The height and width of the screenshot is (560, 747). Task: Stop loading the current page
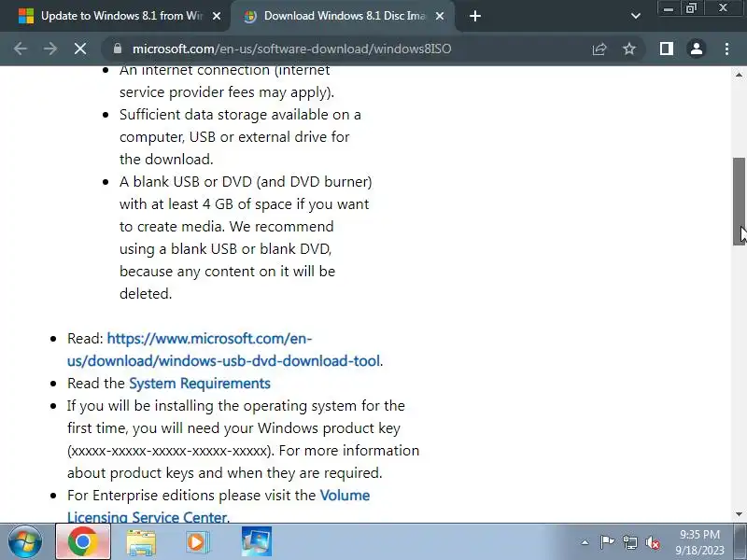point(80,49)
